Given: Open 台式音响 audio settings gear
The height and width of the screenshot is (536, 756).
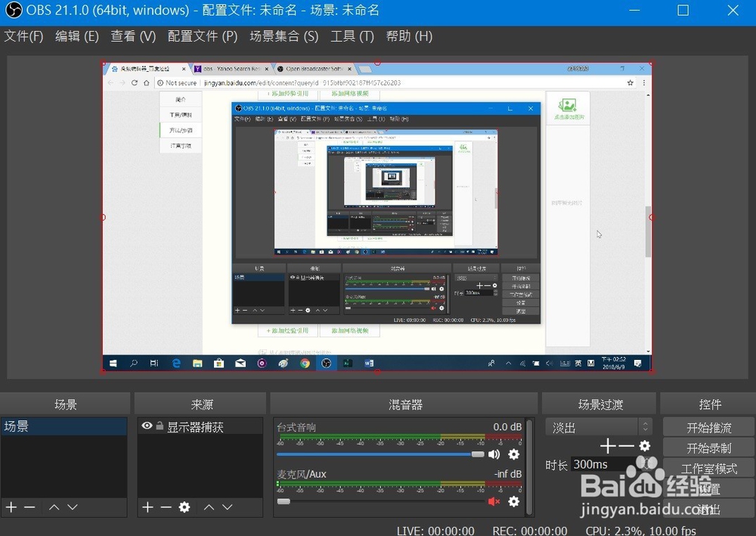Looking at the screenshot, I should point(514,454).
